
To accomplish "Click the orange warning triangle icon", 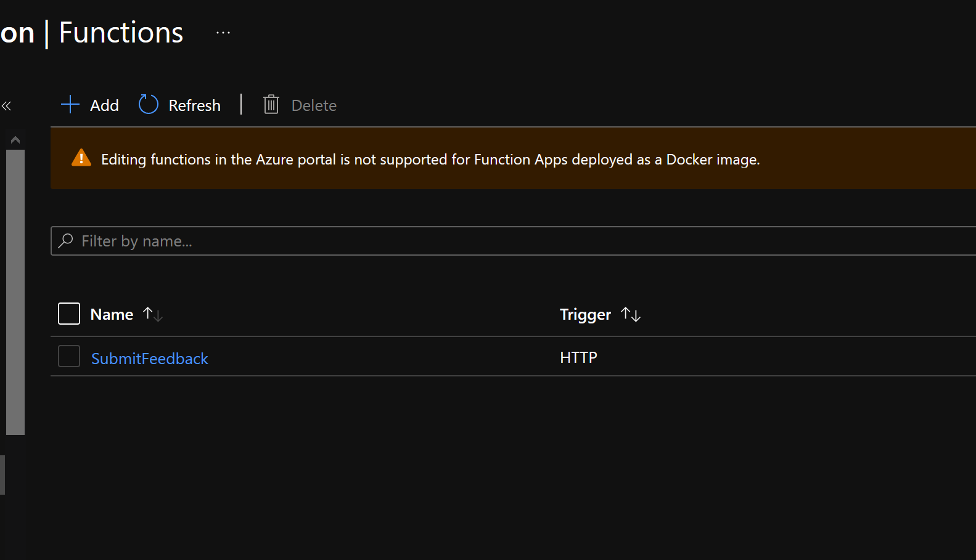I will click(81, 158).
